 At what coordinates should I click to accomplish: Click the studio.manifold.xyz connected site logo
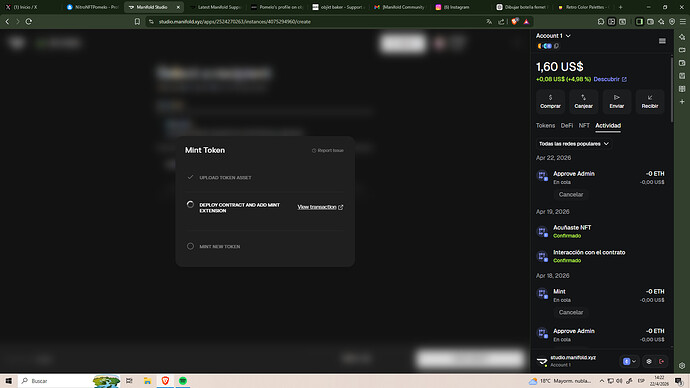point(542,361)
